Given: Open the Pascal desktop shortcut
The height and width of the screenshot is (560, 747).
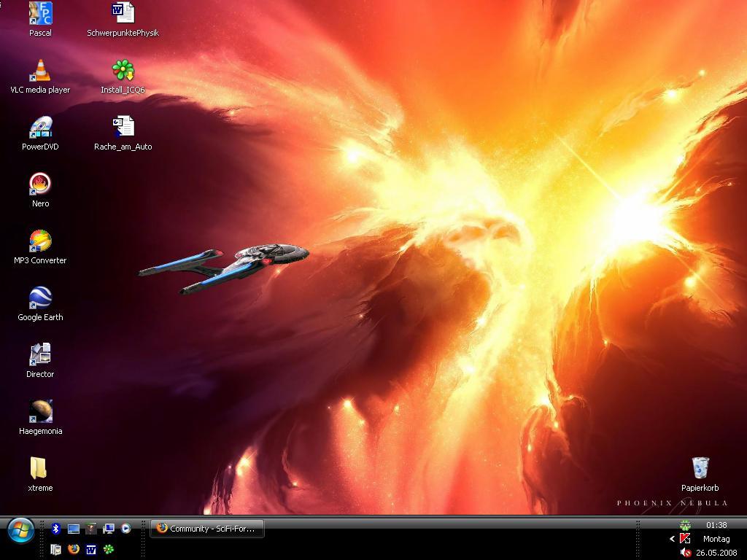Looking at the screenshot, I should [x=40, y=14].
